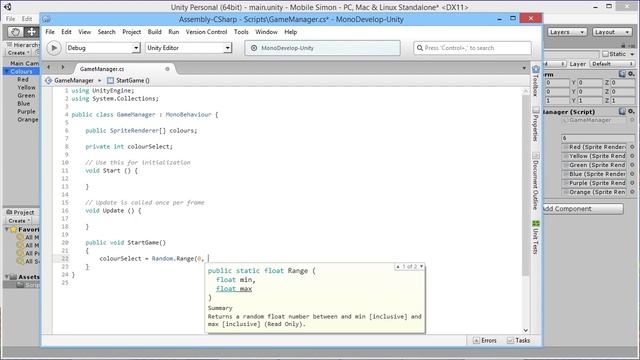Collapse the Colours hierarchy item
The image size is (640, 360).
[7, 71]
